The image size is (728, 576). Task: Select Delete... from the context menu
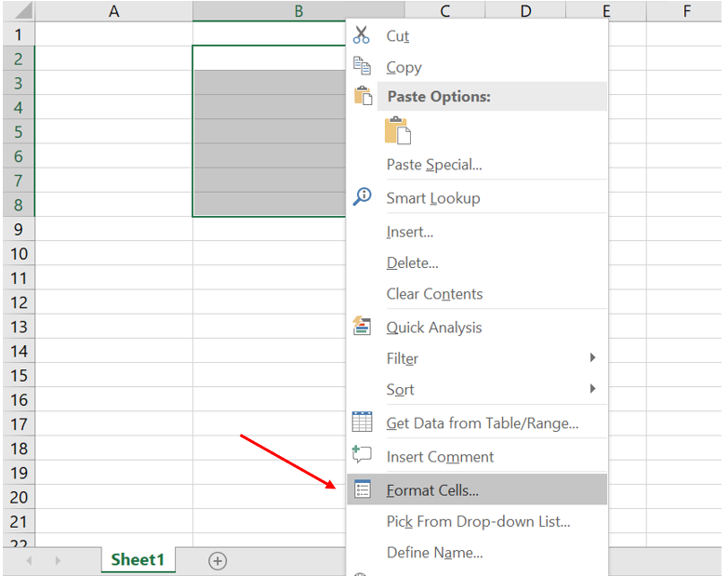pos(413,263)
